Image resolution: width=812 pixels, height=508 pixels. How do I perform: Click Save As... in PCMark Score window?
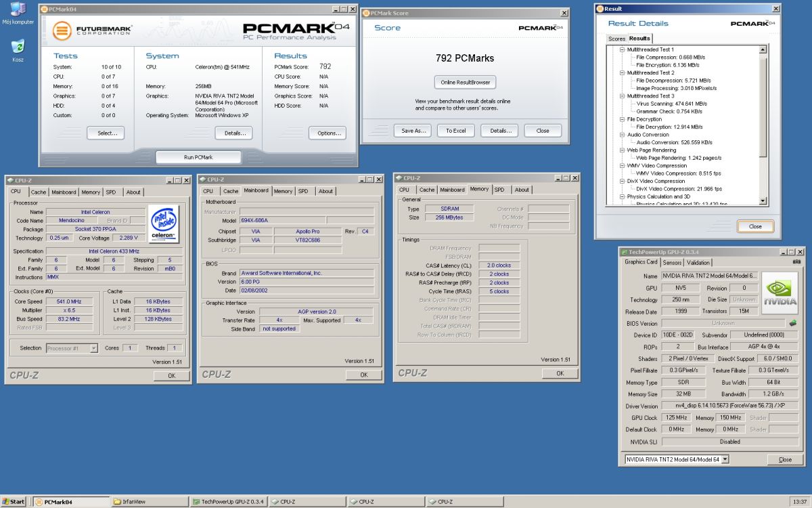[413, 131]
